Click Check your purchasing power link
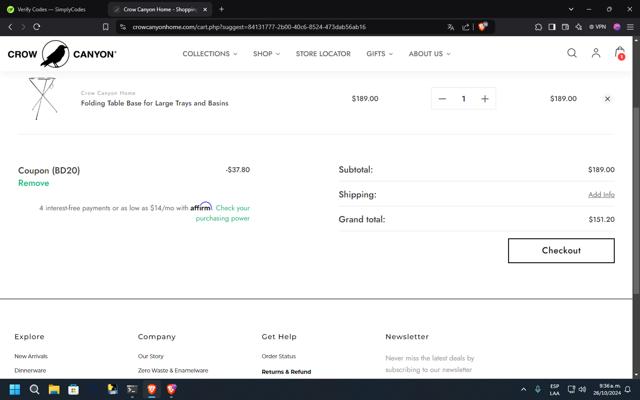This screenshot has width=640, height=400. (223, 213)
